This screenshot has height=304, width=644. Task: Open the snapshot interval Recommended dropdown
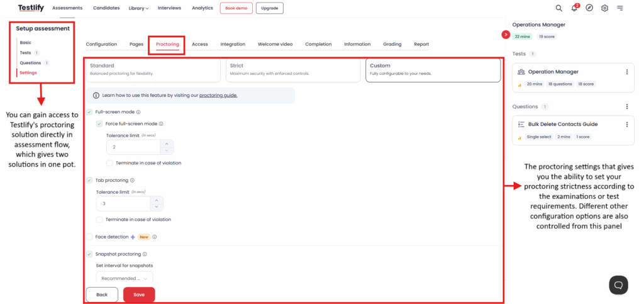coord(125,278)
